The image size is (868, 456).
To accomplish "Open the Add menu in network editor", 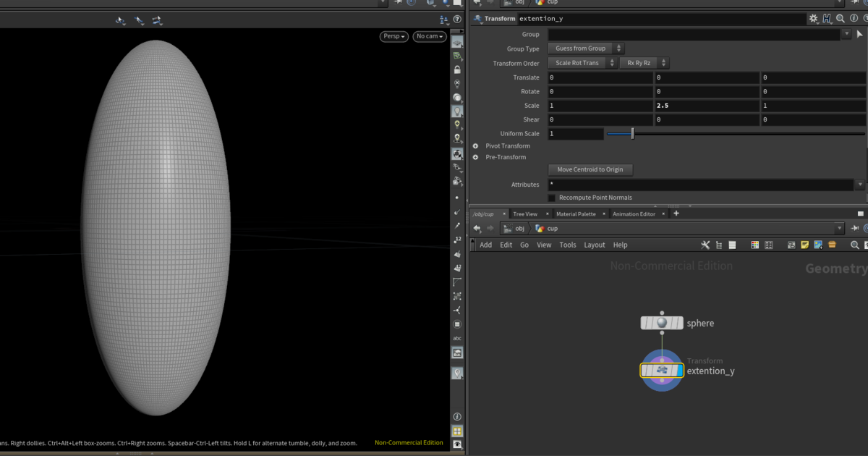I will [486, 245].
